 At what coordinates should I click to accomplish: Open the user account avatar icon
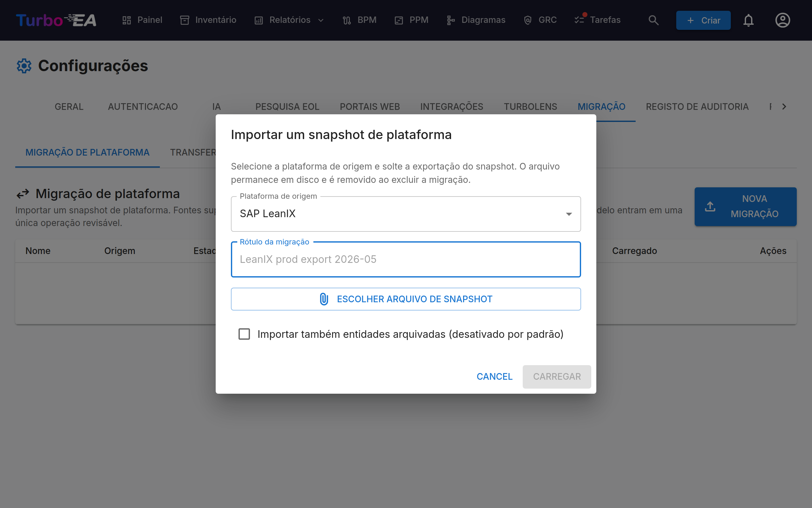[783, 20]
